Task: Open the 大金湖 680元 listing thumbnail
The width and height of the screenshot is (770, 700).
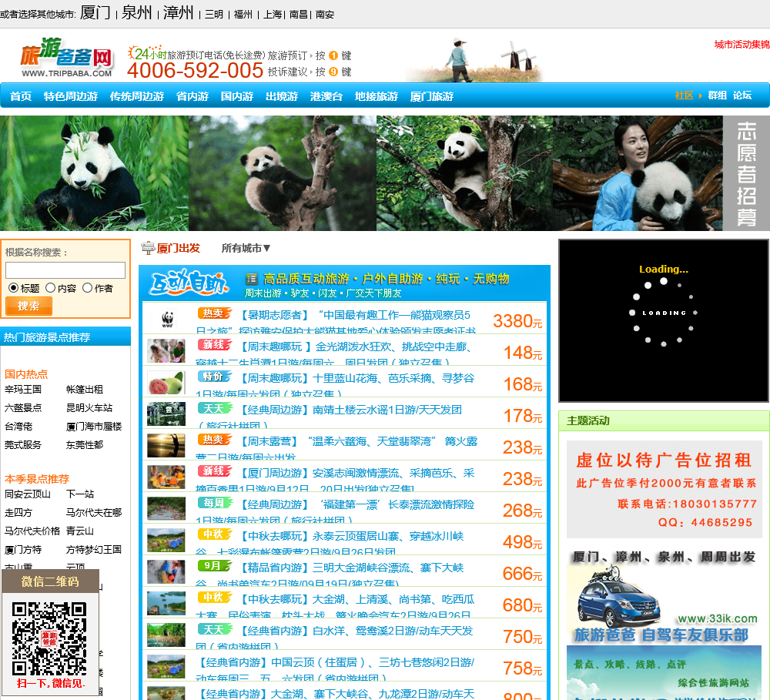Action: click(x=166, y=603)
